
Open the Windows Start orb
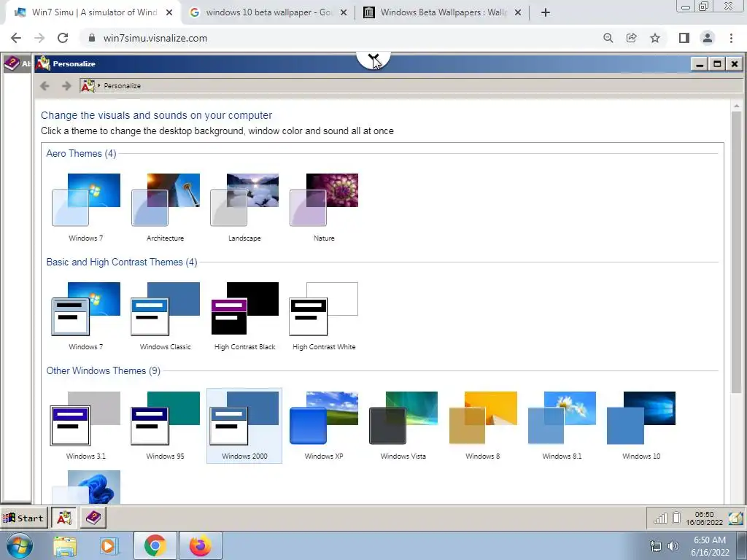(x=19, y=546)
